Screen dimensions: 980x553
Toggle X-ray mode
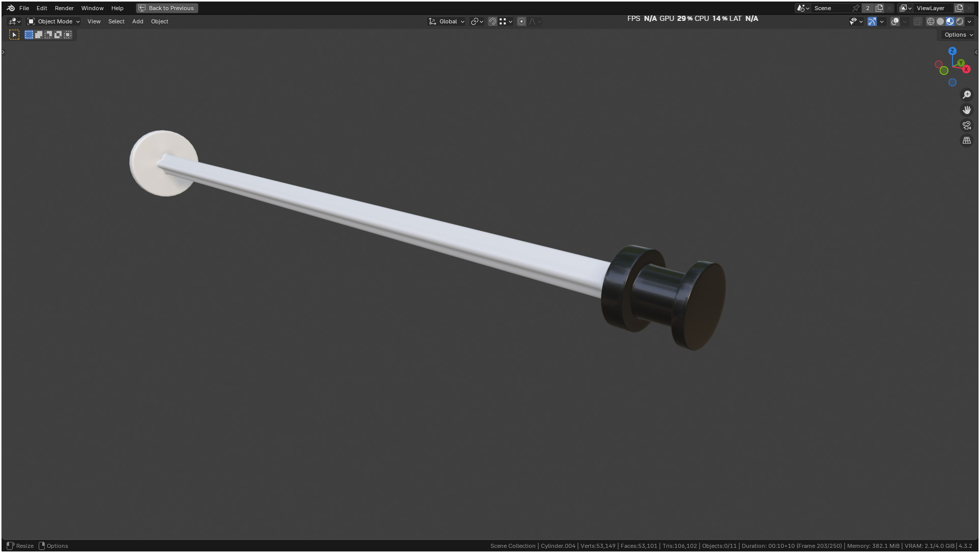point(917,21)
